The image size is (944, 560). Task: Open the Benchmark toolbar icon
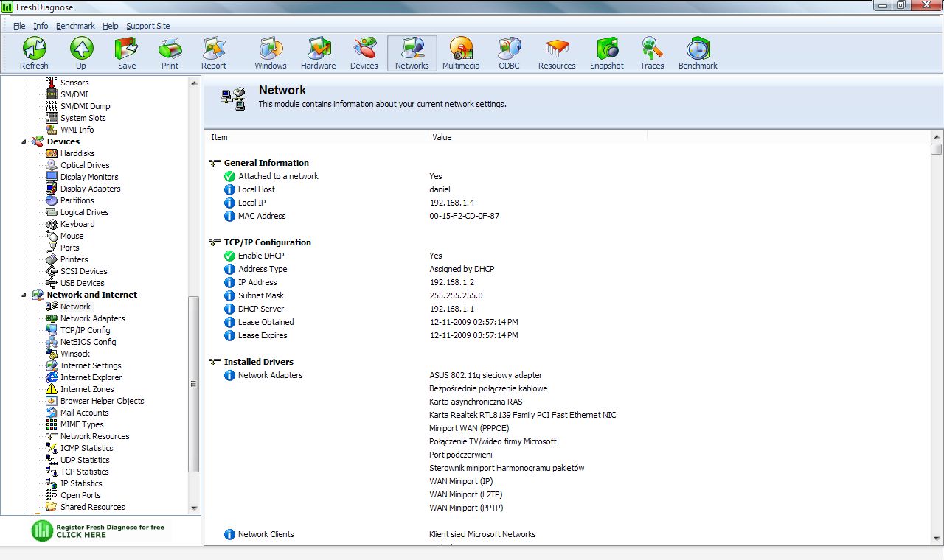[x=698, y=53]
